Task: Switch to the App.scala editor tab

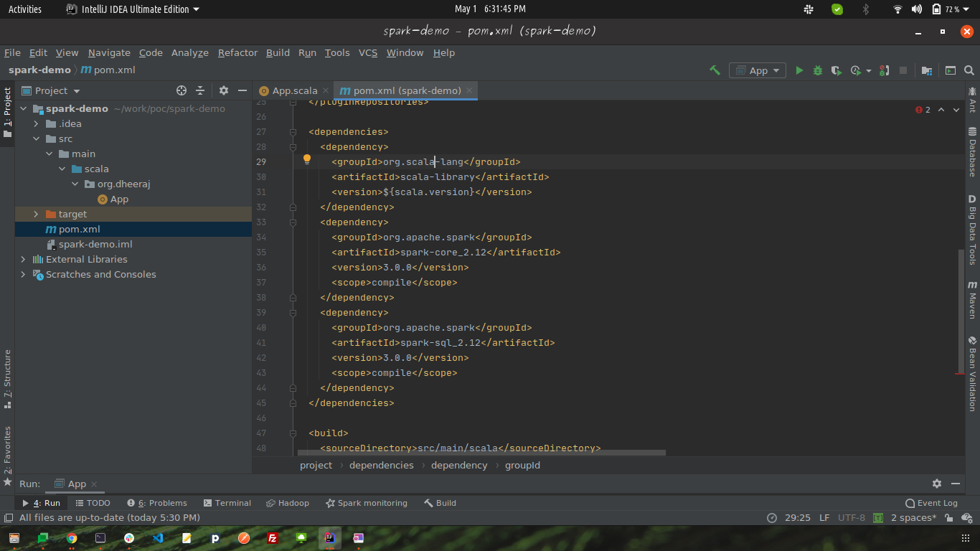Action: [x=294, y=90]
